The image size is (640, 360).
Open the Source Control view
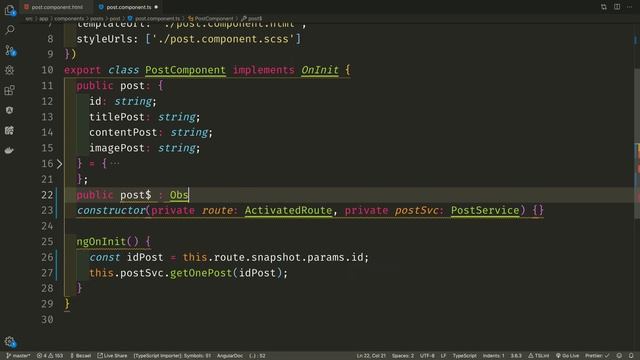coord(10,50)
